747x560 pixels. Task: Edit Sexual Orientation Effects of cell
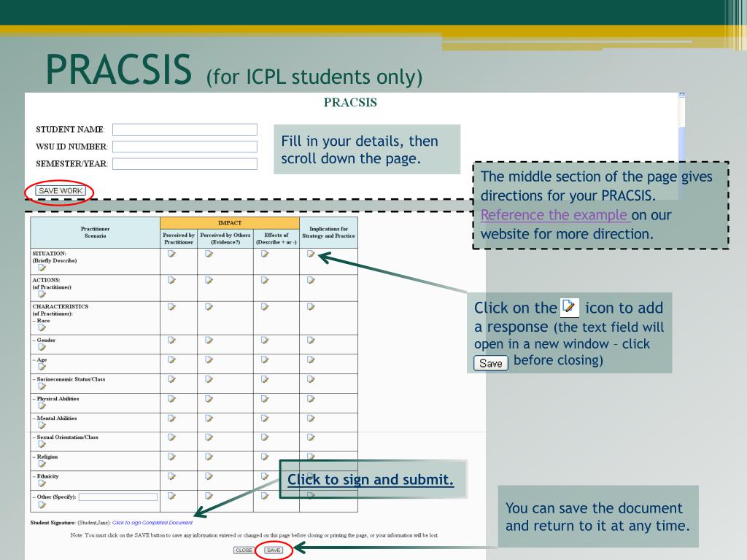coord(265,437)
